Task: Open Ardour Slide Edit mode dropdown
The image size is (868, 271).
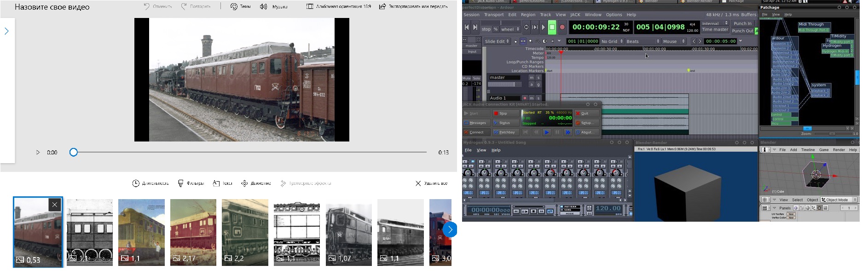Action: point(497,41)
